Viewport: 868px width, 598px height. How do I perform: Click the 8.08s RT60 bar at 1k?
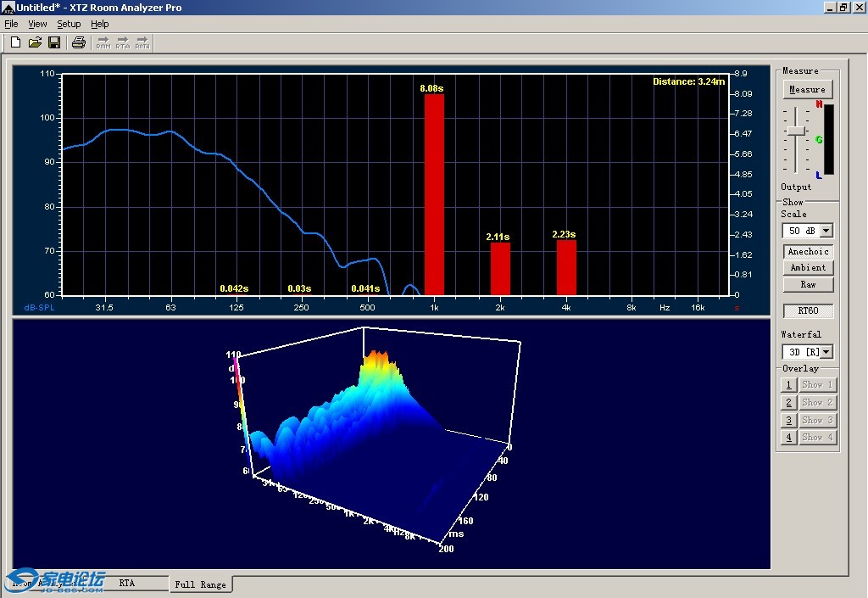pyautogui.click(x=434, y=194)
